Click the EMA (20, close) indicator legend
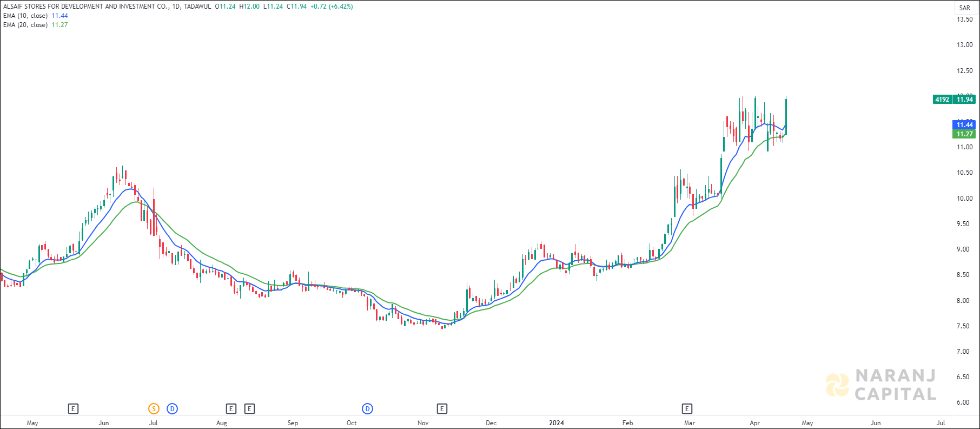The width and height of the screenshot is (980, 429). coord(25,25)
